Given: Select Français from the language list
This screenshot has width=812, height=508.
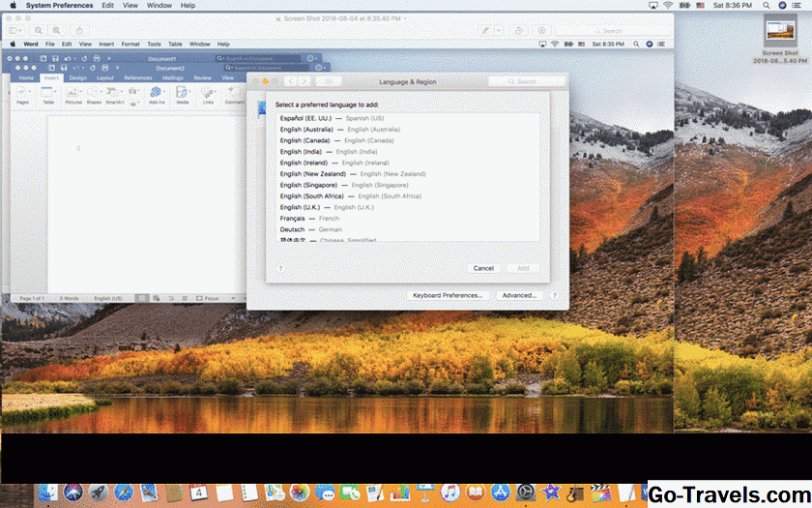Looking at the screenshot, I should click(291, 219).
